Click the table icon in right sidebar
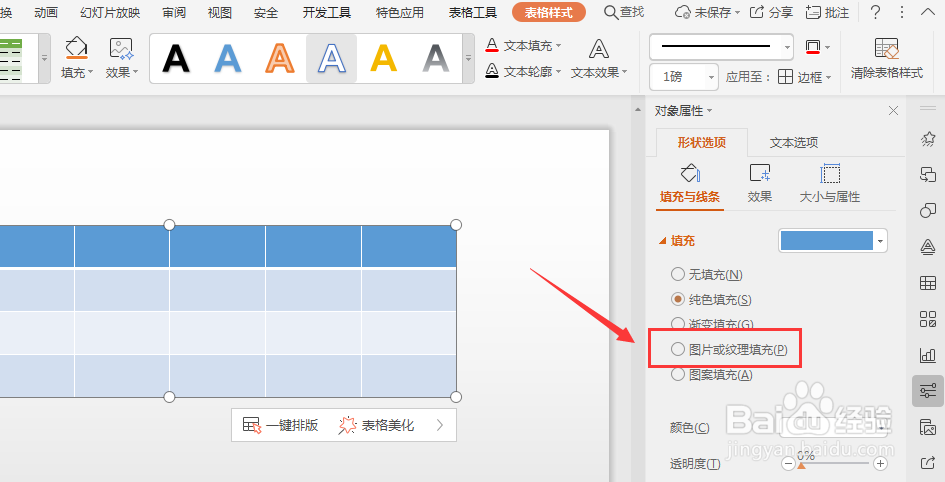945x482 pixels. 928,283
